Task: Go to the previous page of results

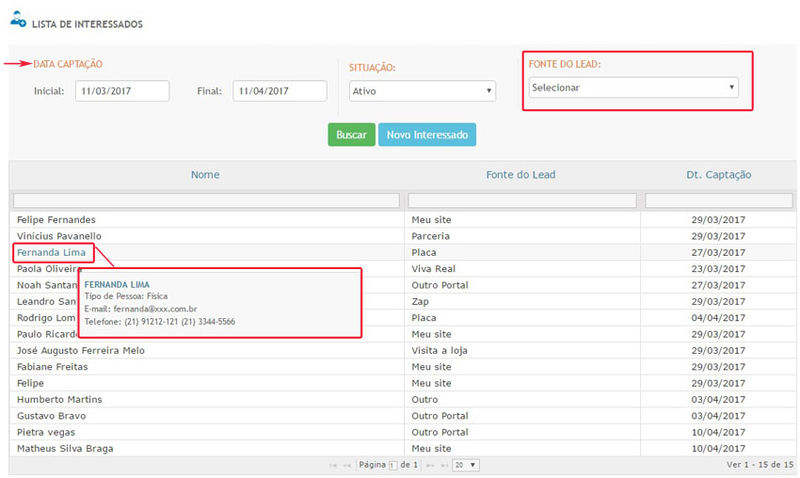Action: coord(347,466)
